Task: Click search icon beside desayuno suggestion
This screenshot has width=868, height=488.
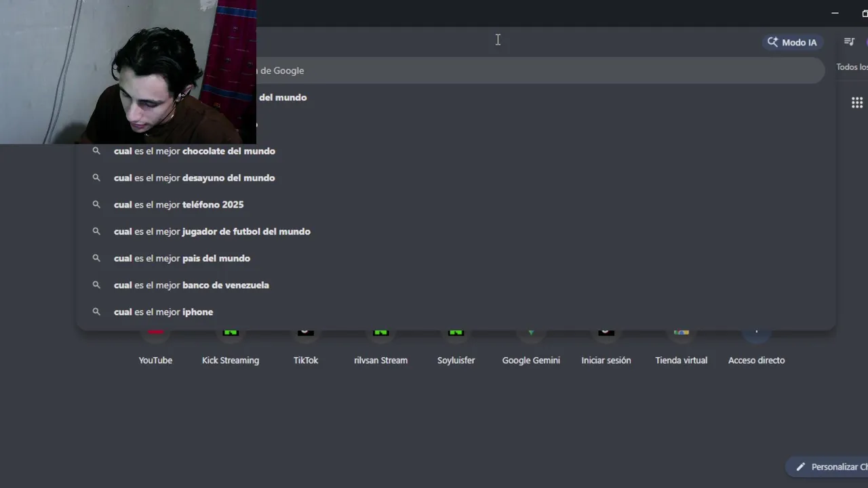Action: 96,178
